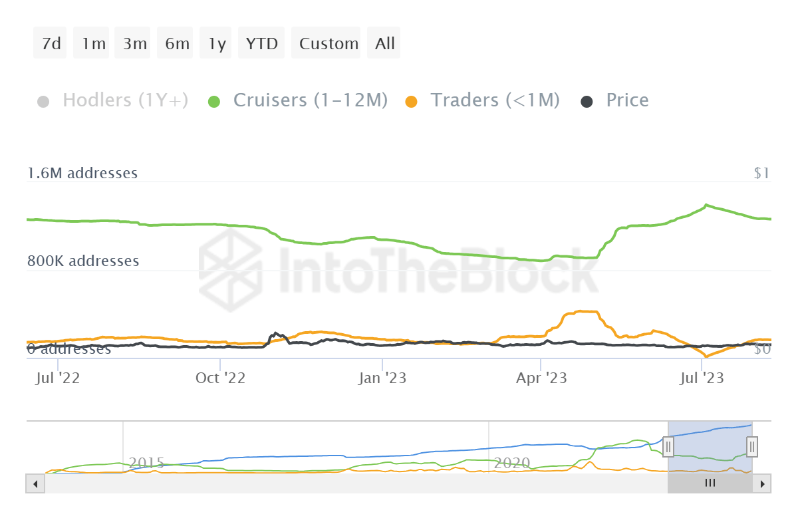Image resolution: width=798 pixels, height=532 pixels.
Task: Select the All time range
Action: pos(384,43)
